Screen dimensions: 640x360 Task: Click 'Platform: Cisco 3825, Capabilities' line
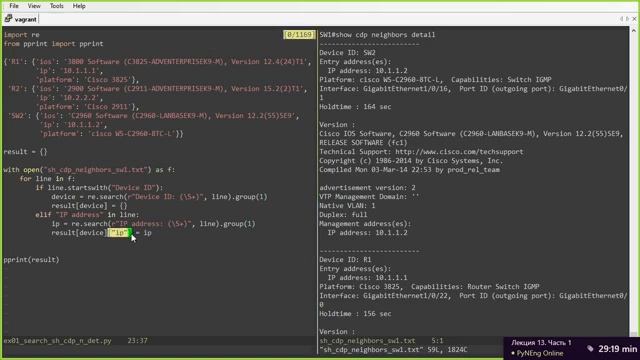(x=429, y=286)
